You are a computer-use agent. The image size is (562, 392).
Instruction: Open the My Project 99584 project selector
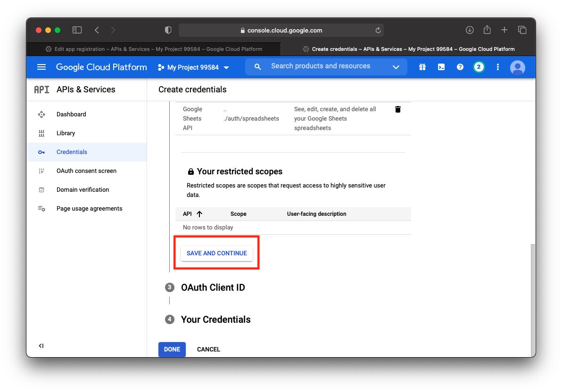click(x=194, y=67)
